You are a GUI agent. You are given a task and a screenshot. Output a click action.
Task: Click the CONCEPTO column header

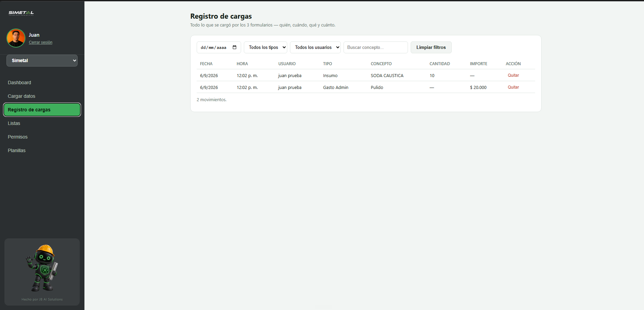click(x=381, y=63)
